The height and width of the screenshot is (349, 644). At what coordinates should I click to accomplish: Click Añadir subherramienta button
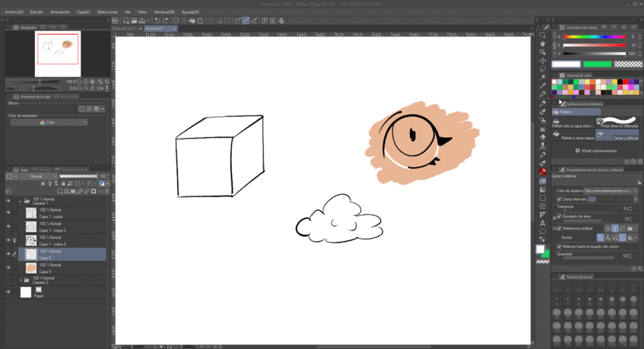(596, 151)
